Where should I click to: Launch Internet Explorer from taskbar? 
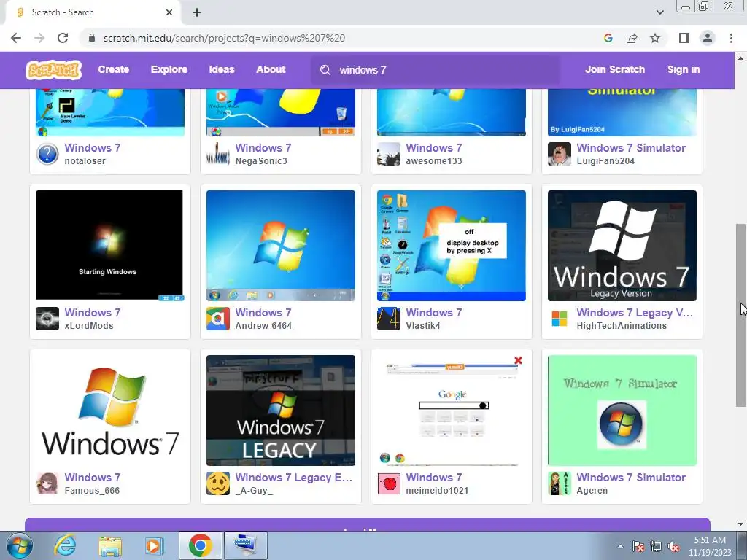(x=65, y=545)
